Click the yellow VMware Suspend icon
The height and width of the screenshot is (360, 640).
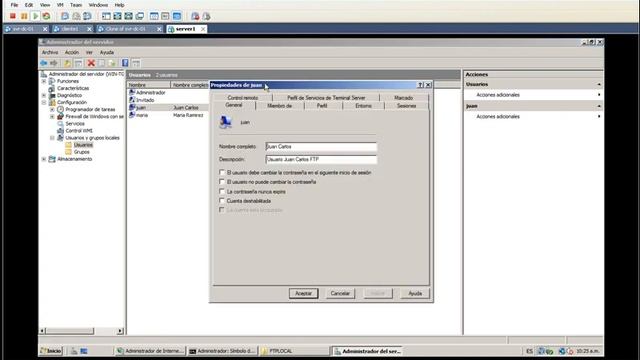click(x=24, y=16)
